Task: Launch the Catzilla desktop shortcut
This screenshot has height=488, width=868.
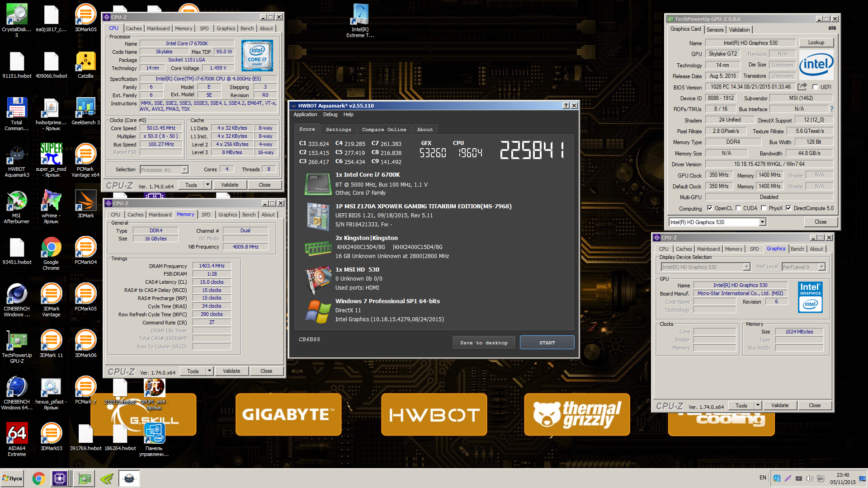Action: coord(85,66)
